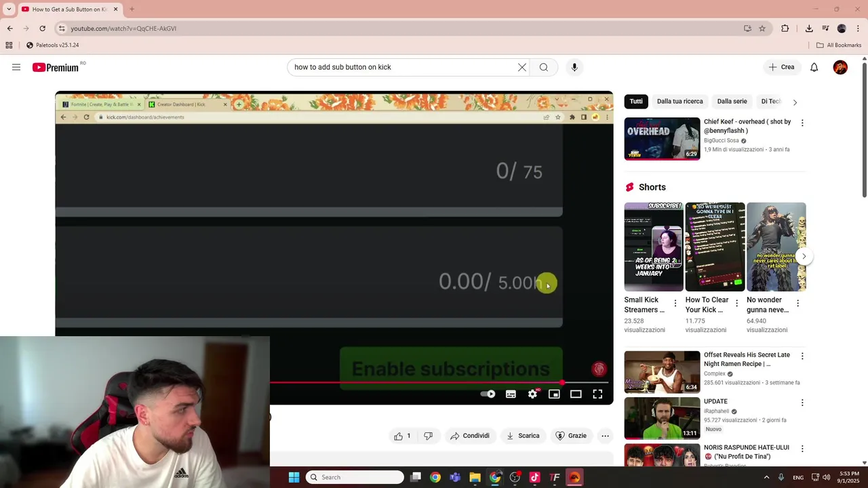The height and width of the screenshot is (488, 868).
Task: Open the iRaphahell channel link
Action: 716,411
